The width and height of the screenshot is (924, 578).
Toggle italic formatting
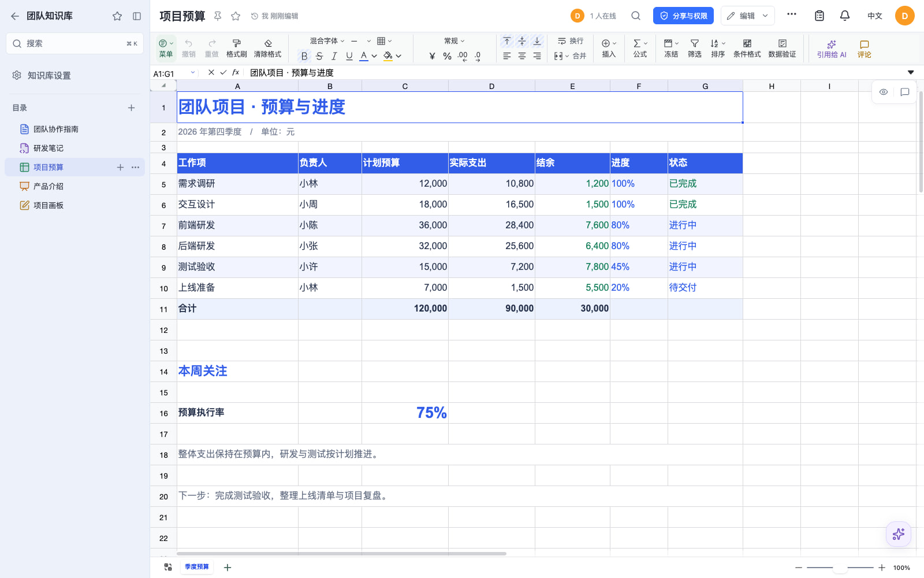pyautogui.click(x=334, y=56)
